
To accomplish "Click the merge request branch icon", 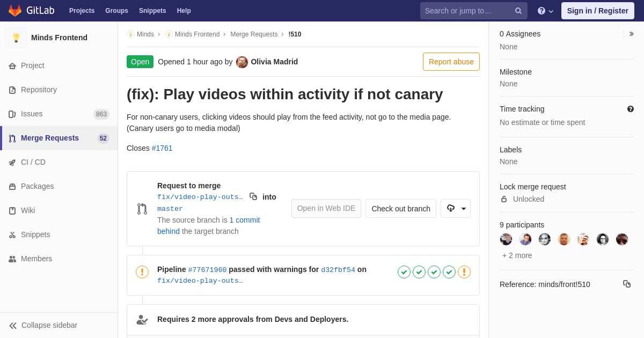I will (142, 209).
